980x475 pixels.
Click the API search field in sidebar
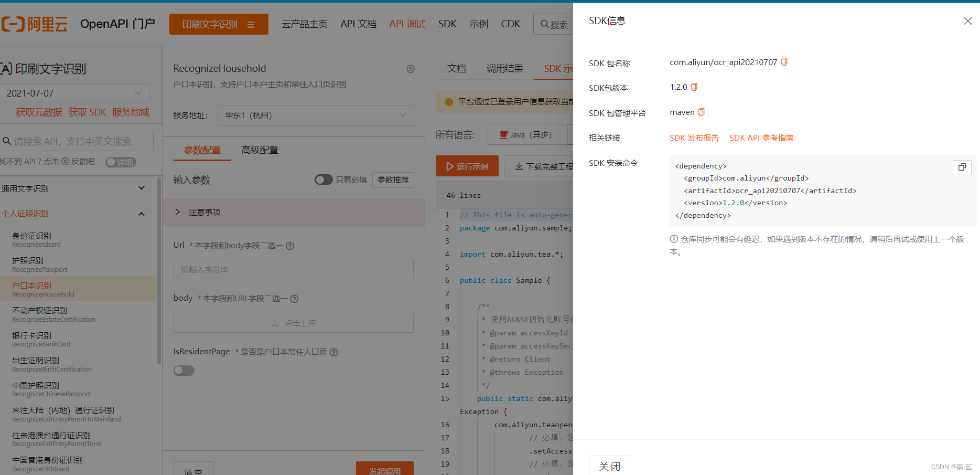[77, 141]
